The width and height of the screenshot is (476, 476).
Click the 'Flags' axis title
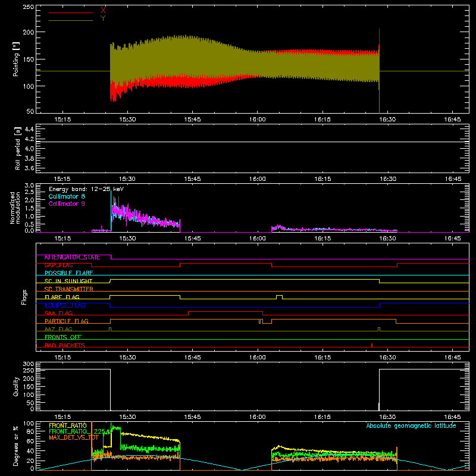24,297
